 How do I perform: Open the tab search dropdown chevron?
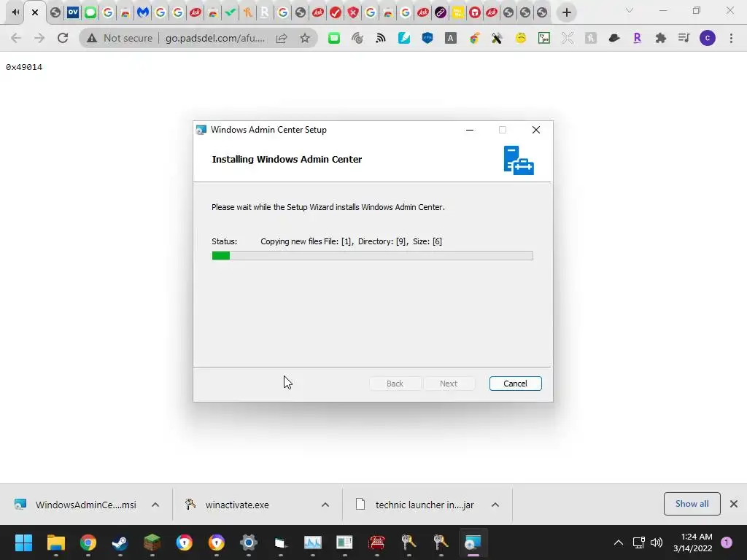click(x=630, y=10)
